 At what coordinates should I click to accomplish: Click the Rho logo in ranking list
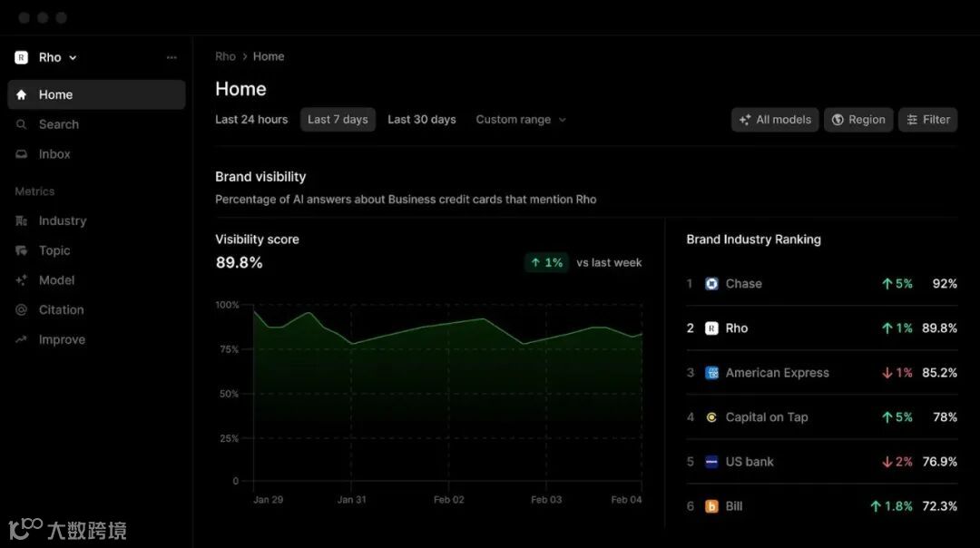coord(711,328)
